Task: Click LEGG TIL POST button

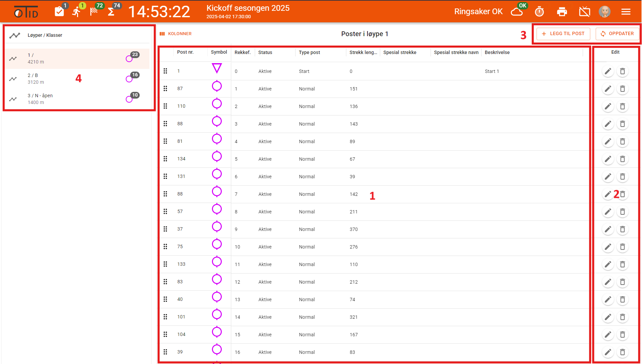Action: click(x=563, y=34)
